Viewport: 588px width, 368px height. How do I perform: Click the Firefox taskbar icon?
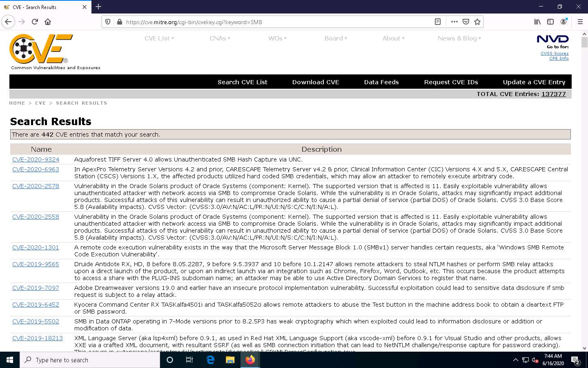[250, 360]
